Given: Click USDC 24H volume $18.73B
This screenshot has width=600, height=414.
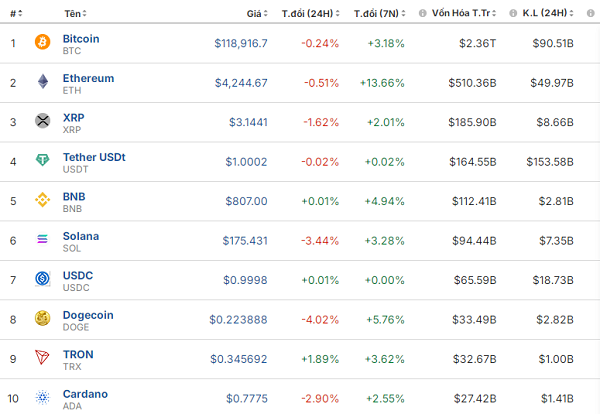Looking at the screenshot, I should (553, 280).
